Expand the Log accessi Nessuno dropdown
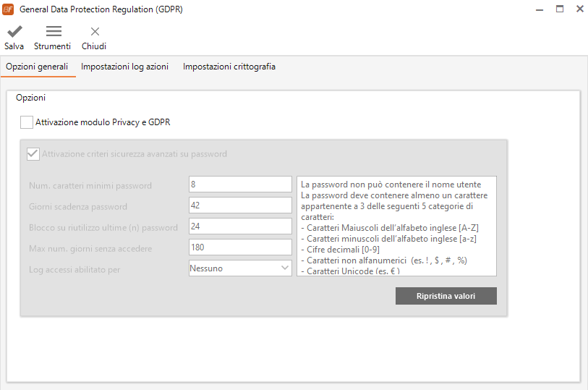588x390 pixels. pyautogui.click(x=240, y=268)
